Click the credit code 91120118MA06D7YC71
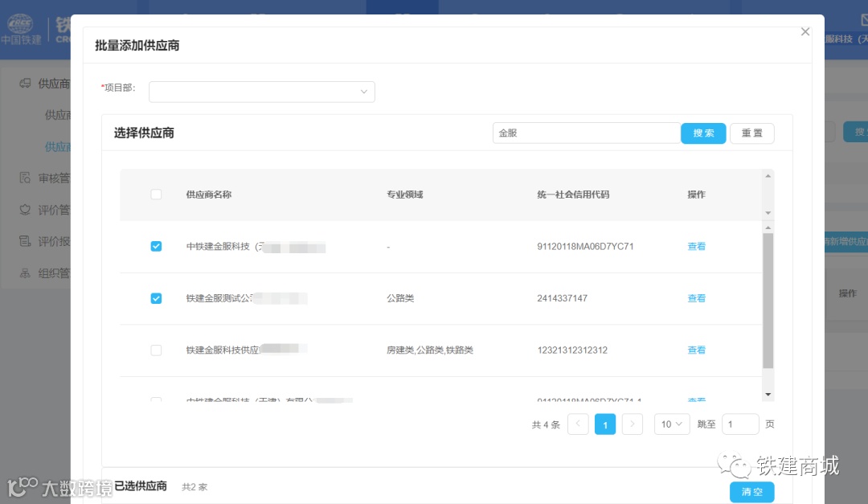 click(x=585, y=247)
